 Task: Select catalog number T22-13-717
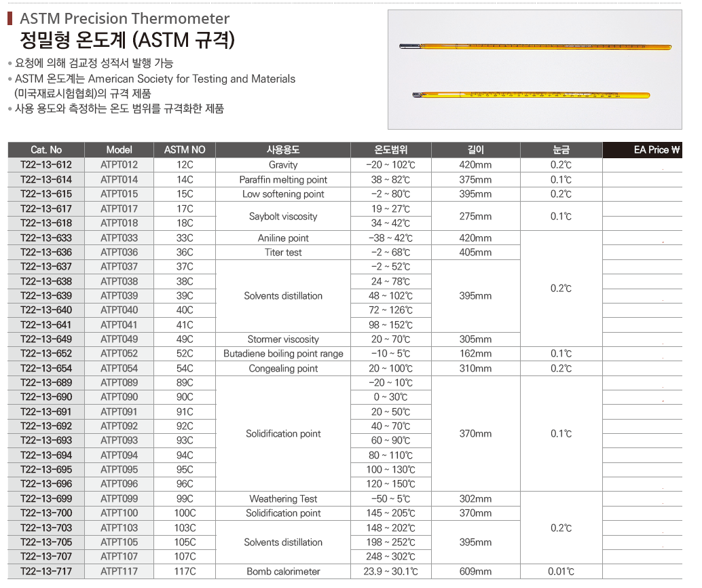(46, 571)
